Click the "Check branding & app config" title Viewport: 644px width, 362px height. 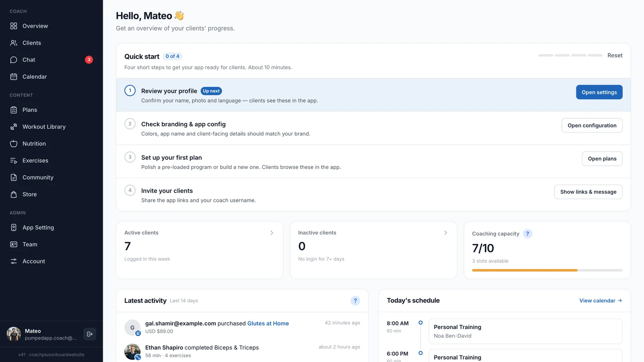point(184,124)
